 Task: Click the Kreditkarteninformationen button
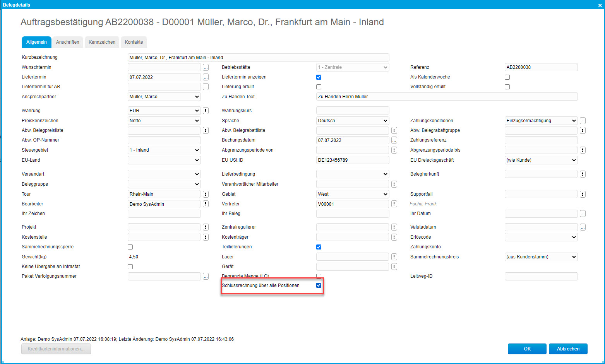(x=56, y=349)
